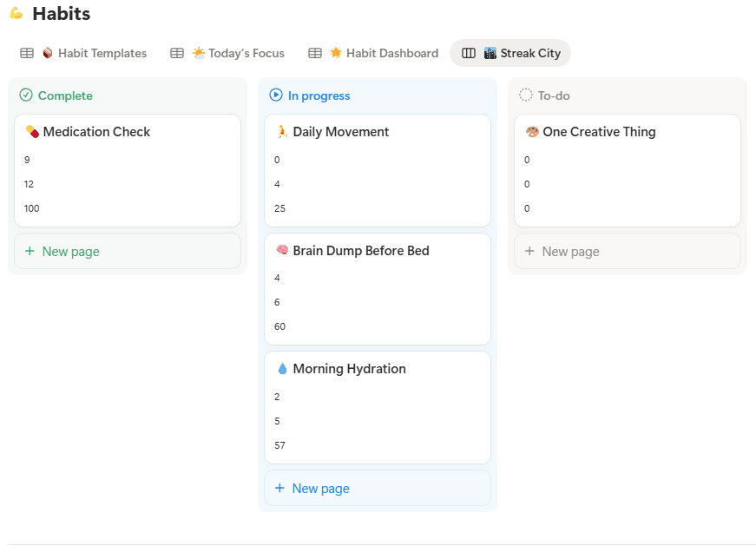Click the Habit Dashboard table view icon
Viewport: 756px width, 546px height.
[315, 53]
